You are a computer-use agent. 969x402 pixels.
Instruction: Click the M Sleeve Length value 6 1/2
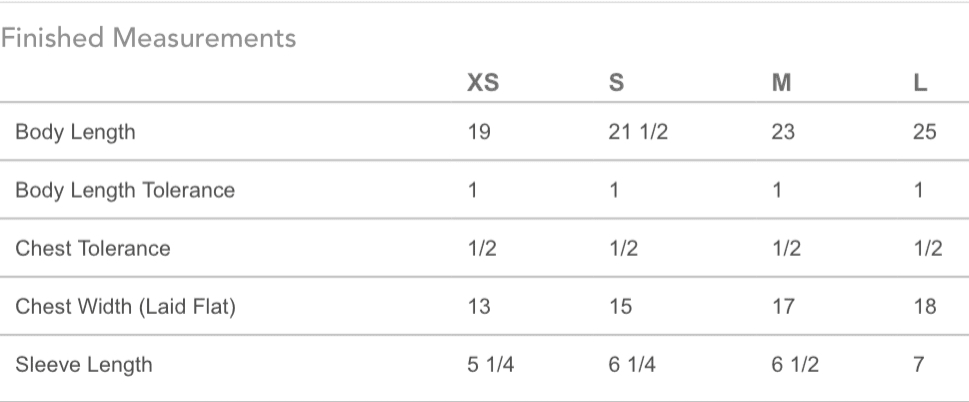click(795, 365)
